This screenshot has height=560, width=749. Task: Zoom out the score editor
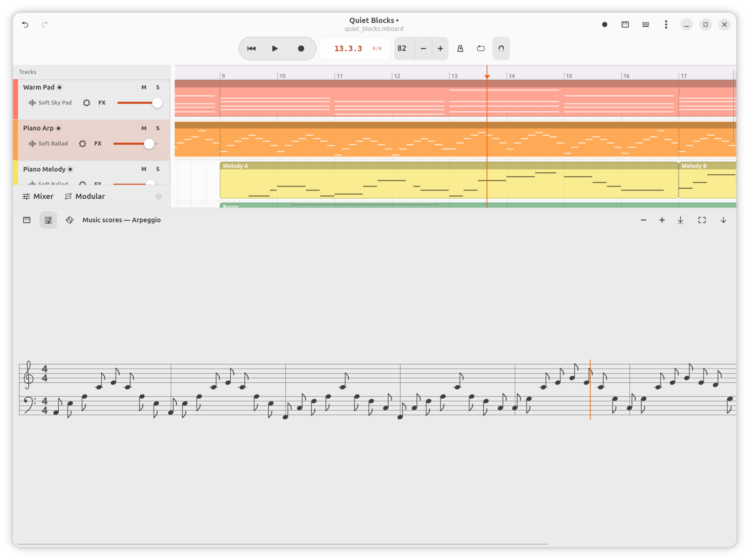point(644,220)
